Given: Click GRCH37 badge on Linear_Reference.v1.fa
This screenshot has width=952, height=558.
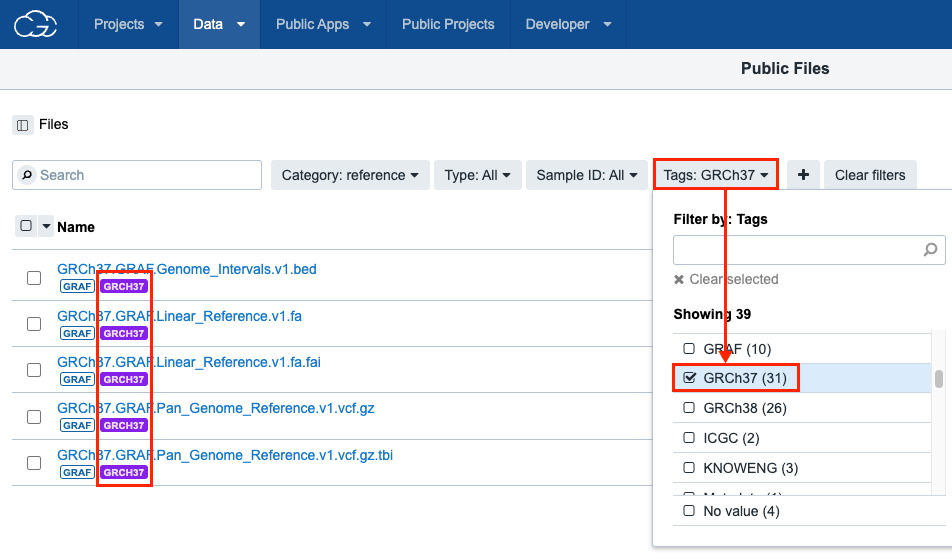Looking at the screenshot, I should pos(124,333).
